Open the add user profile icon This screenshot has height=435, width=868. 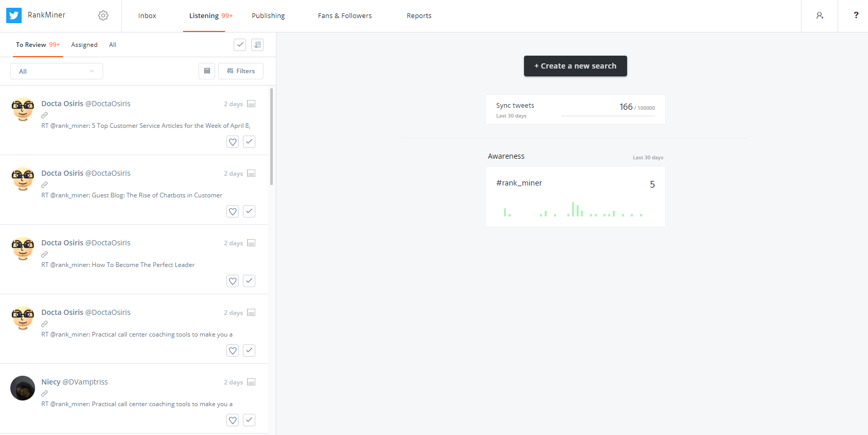[x=820, y=15]
